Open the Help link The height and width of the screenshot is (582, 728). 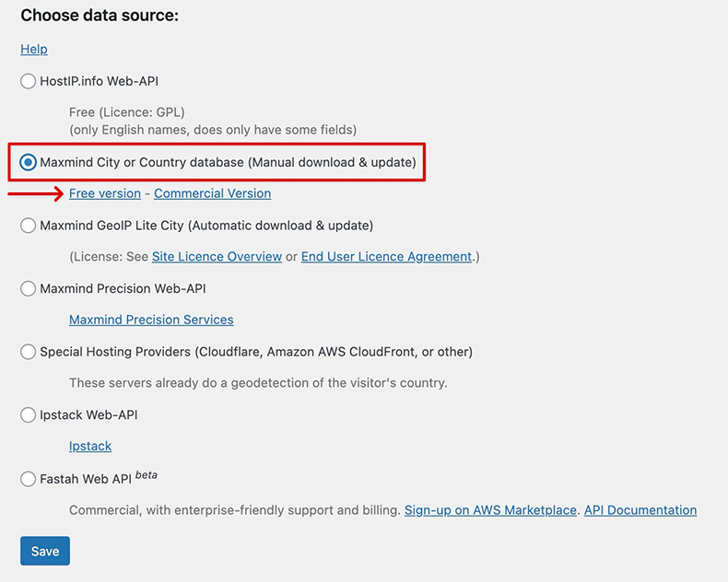34,49
